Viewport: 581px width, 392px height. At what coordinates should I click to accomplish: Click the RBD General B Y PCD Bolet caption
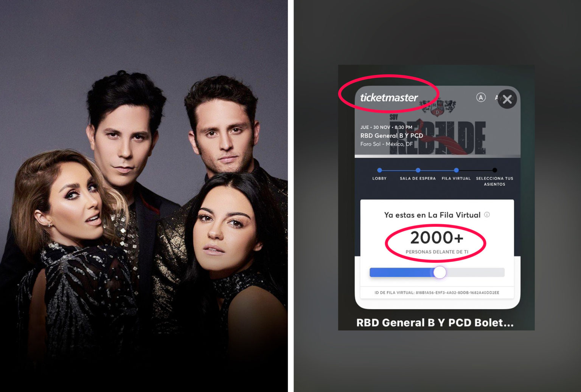[x=435, y=322]
